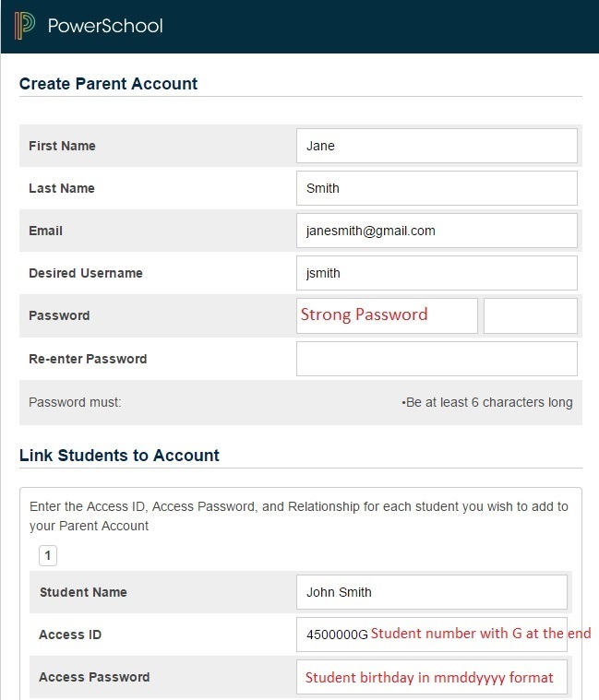Click the Re-enter Password label
Screen dimensions: 599x700
click(x=88, y=359)
